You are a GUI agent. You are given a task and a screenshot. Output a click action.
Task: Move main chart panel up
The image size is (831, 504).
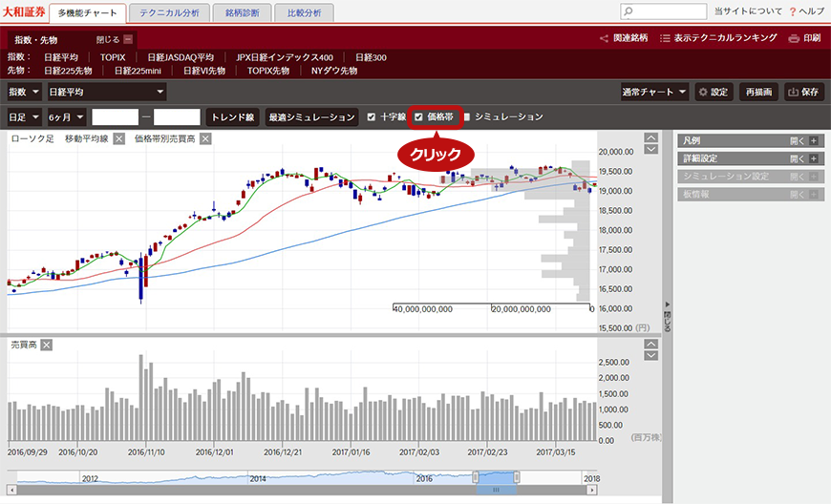(650, 137)
